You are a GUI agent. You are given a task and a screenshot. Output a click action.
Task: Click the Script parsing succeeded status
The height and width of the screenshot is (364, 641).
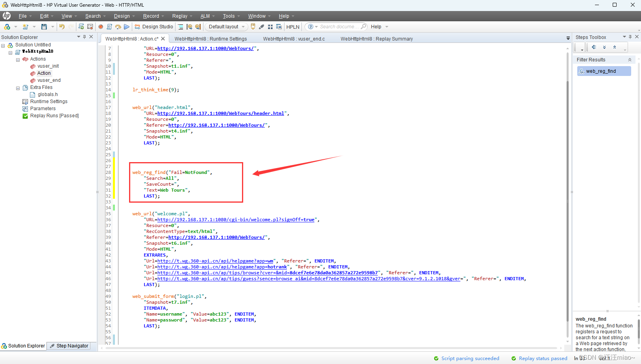(467, 358)
